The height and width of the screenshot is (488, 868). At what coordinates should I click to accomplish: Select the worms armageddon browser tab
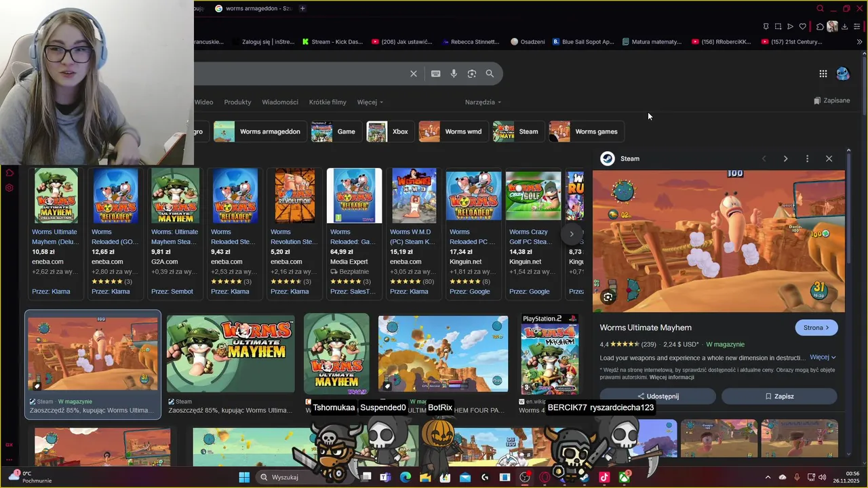(x=254, y=8)
